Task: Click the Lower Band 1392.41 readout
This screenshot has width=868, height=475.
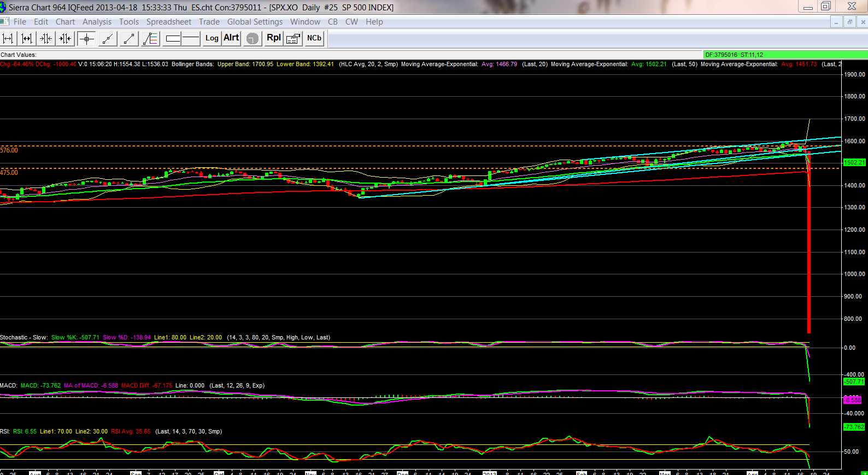Action: 305,64
